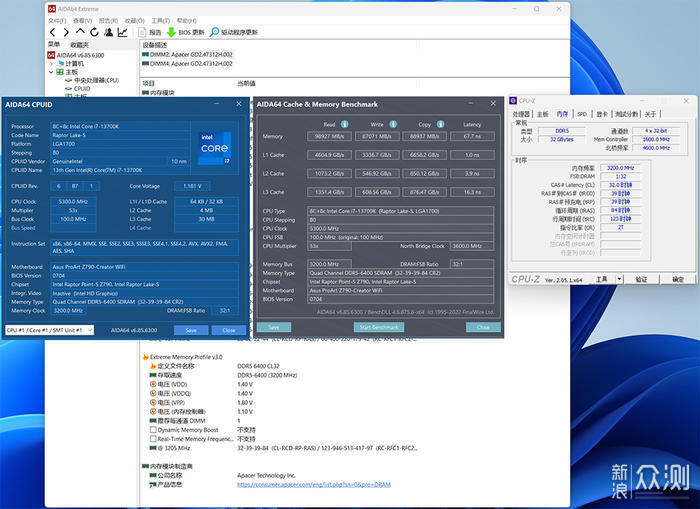Click the Intel Core i7 logo in CPUID

(215, 148)
